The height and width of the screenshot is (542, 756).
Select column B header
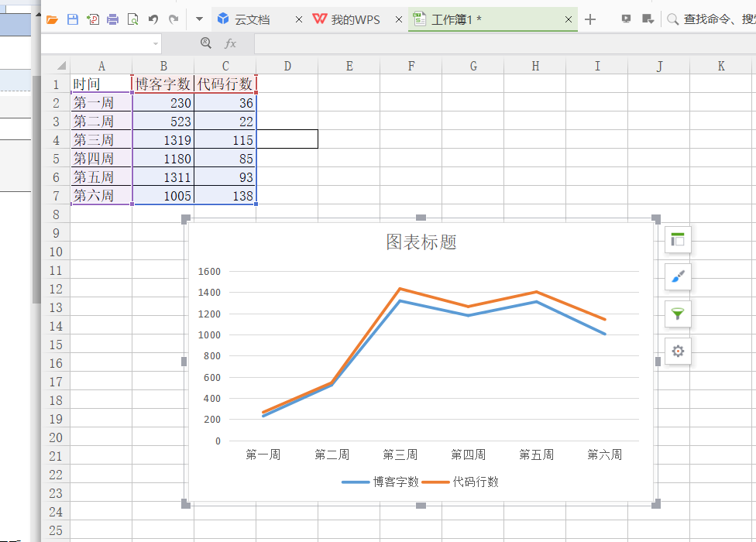click(163, 66)
